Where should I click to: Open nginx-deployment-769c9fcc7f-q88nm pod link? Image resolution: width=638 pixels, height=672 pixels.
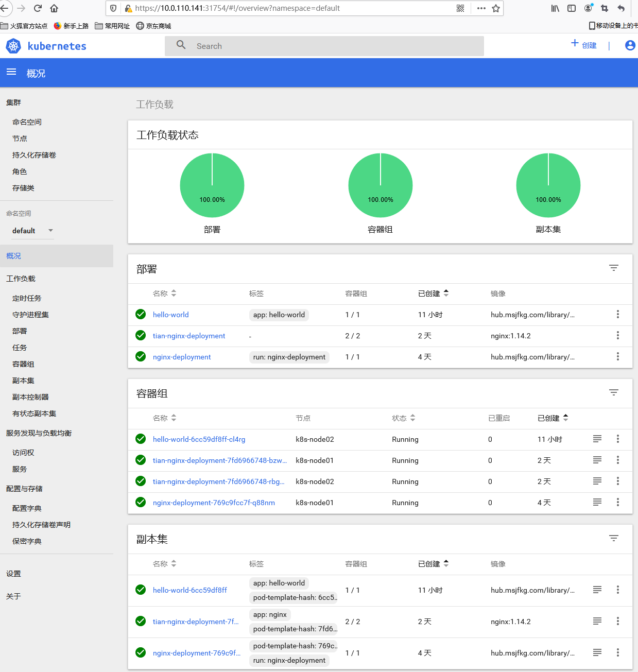[x=214, y=503]
